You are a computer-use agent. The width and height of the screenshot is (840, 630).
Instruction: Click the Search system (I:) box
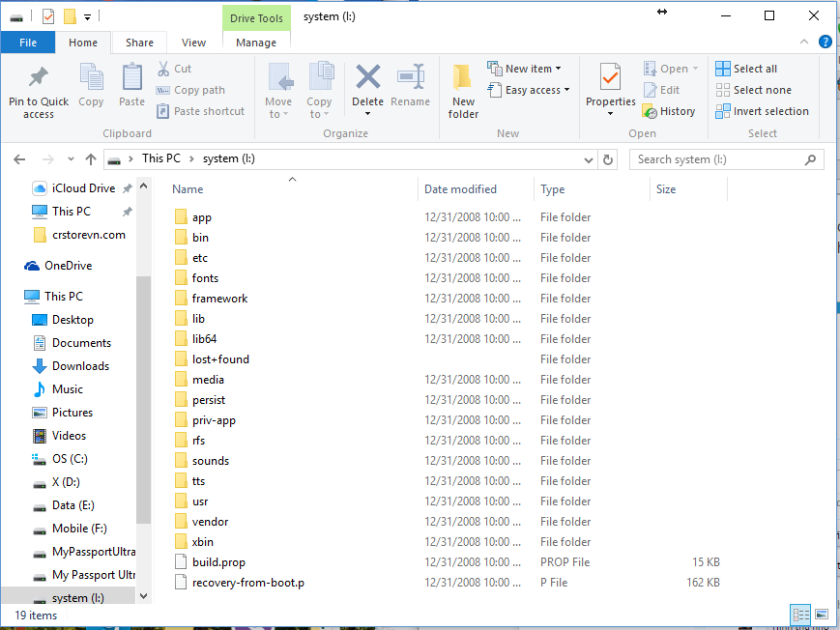click(725, 159)
